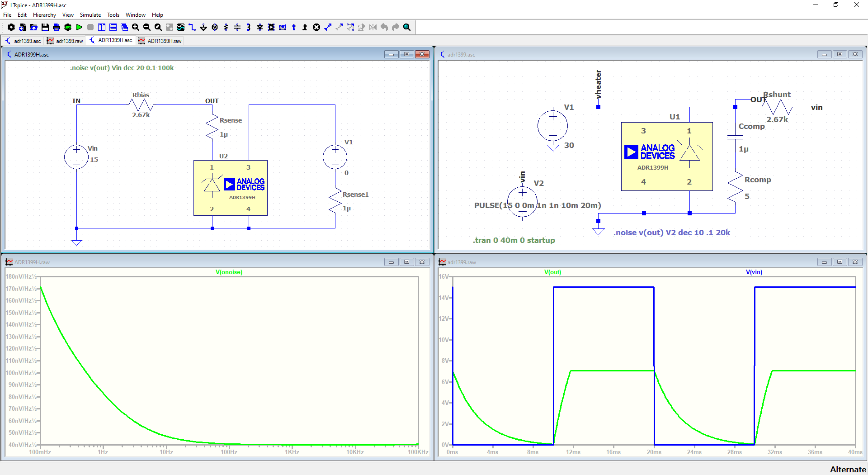868x475 pixels.
Task: Run the simulation with green arrow
Action: 79,27
